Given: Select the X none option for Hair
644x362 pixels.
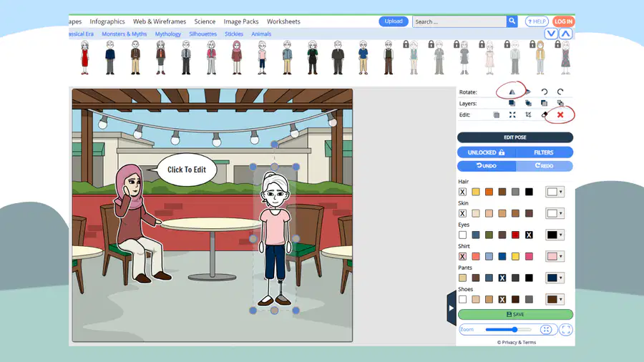Looking at the screenshot, I should [x=462, y=192].
